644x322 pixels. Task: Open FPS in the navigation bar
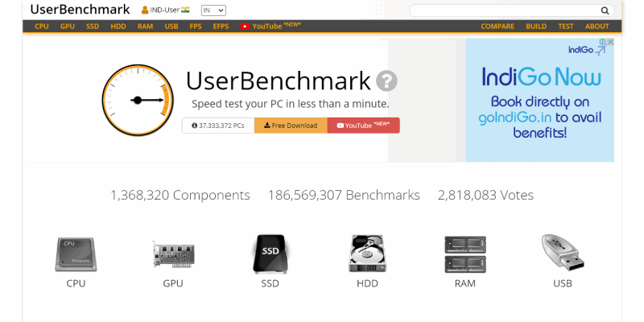tap(196, 27)
